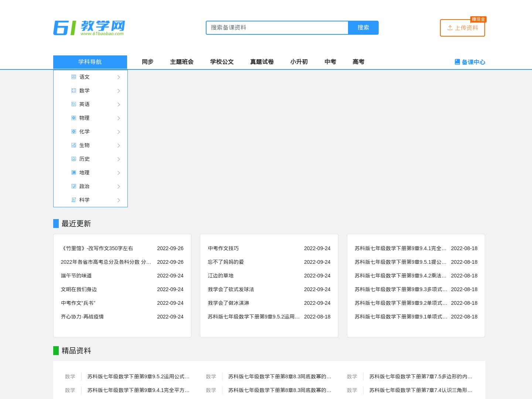The image size is (532, 399).
Task: Click the 数学 subject icon
Action: click(x=74, y=91)
